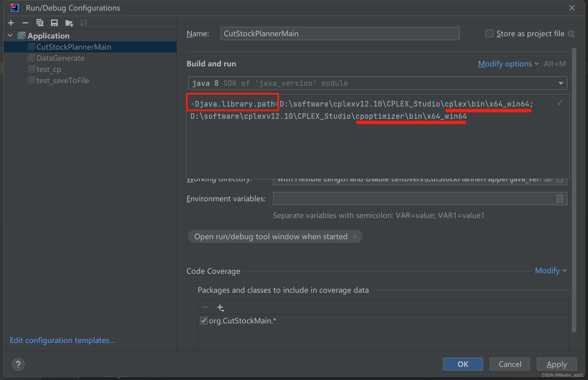
Task: Click the Save Configuration floppy icon
Action: (54, 23)
